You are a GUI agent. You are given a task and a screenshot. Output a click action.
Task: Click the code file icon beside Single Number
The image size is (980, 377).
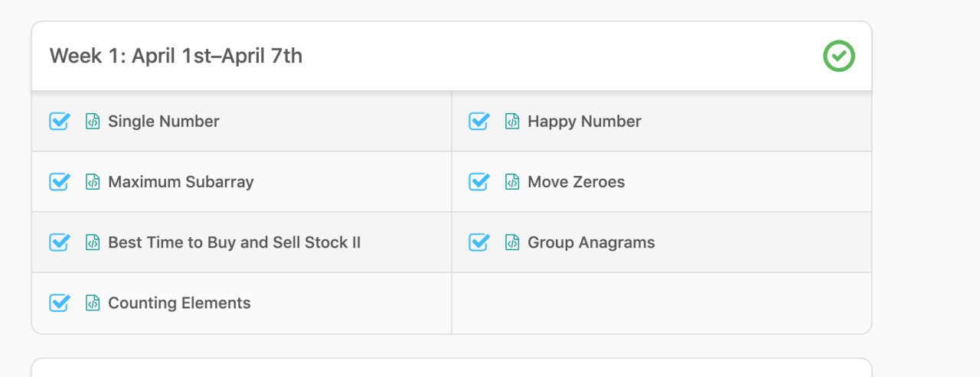[x=93, y=122]
